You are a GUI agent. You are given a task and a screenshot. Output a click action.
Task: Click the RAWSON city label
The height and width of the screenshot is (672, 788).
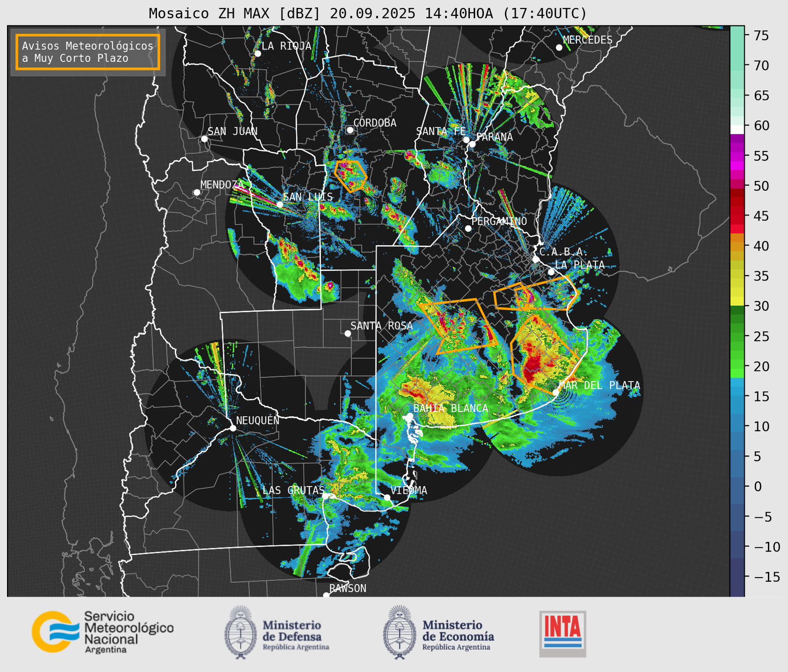348,588
